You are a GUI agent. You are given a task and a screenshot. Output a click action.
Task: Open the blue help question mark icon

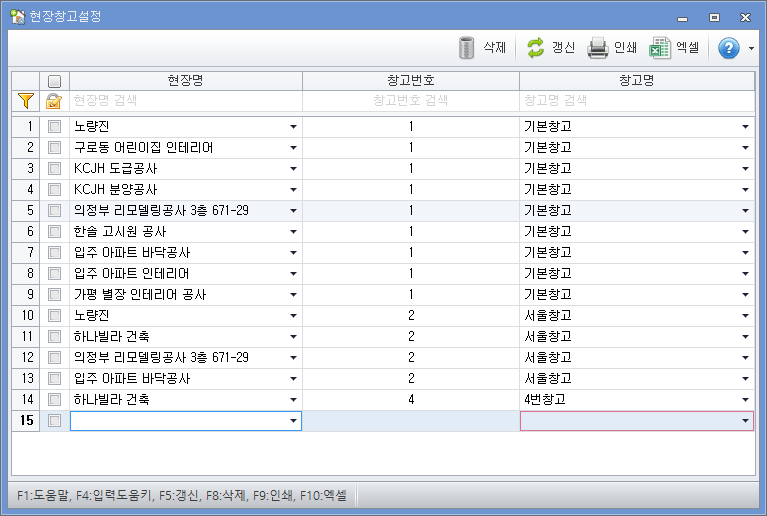coord(729,48)
